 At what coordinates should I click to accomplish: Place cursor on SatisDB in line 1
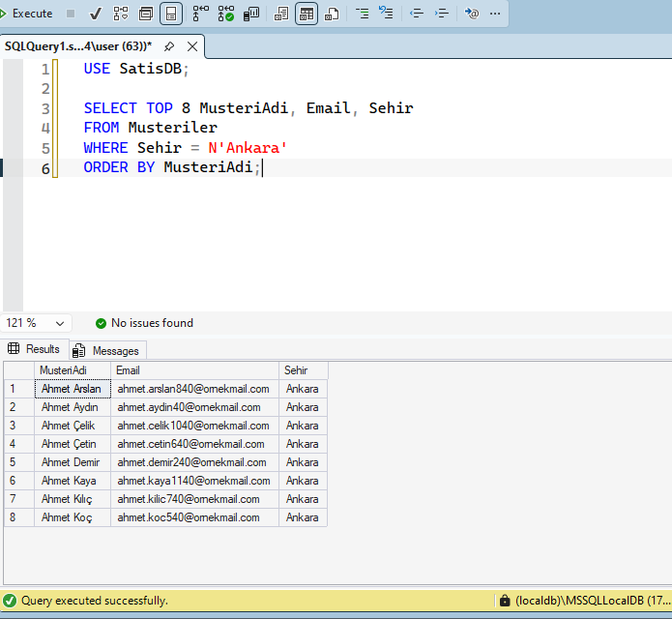(151, 69)
